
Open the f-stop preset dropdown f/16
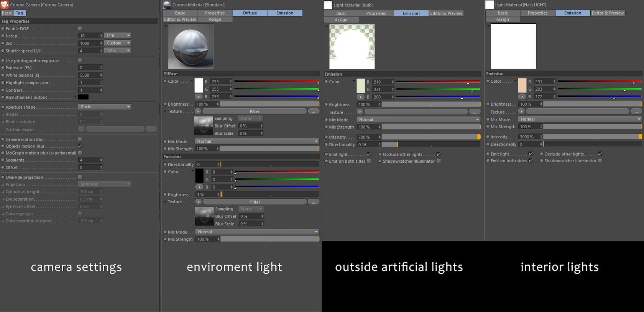118,36
